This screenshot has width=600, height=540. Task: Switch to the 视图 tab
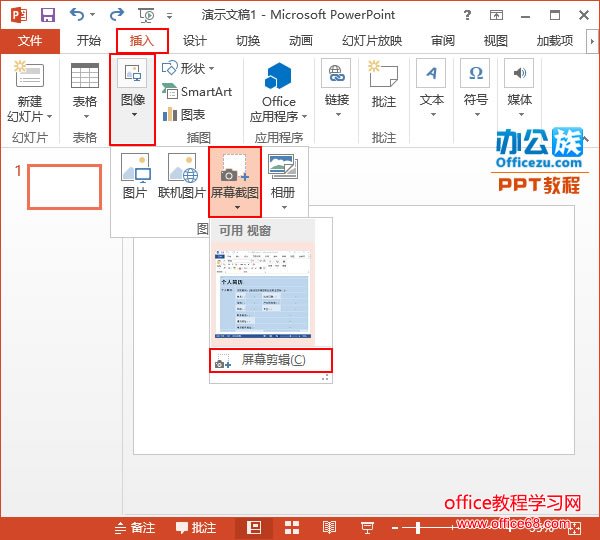click(x=496, y=41)
